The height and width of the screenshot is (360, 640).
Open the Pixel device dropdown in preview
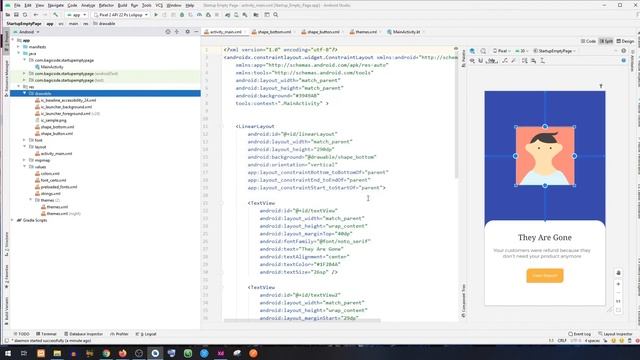[502, 51]
